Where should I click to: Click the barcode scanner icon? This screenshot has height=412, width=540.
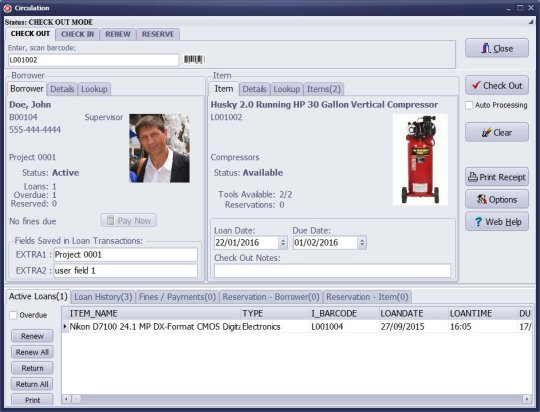pos(194,60)
